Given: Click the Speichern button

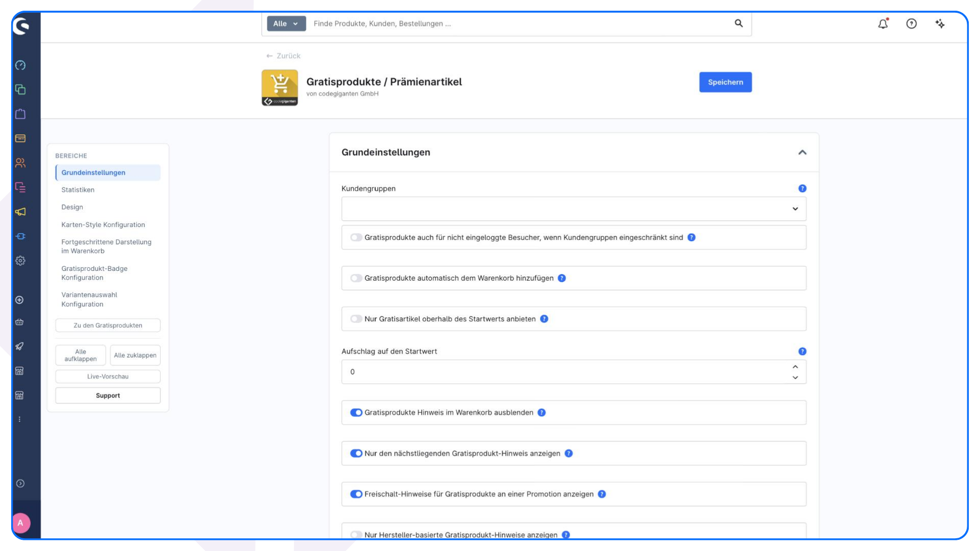Looking at the screenshot, I should [725, 82].
